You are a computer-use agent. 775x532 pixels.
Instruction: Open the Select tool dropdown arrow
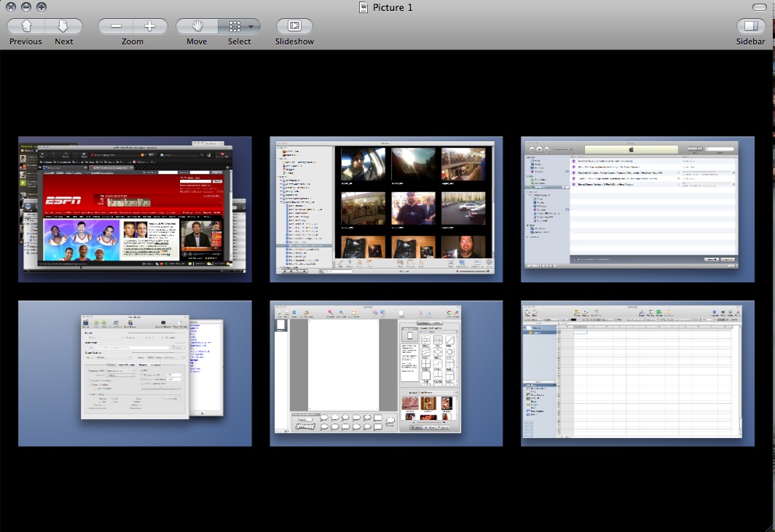251,26
